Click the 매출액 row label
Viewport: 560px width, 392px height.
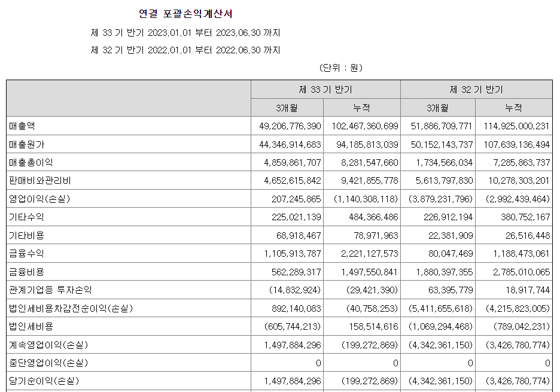point(22,126)
